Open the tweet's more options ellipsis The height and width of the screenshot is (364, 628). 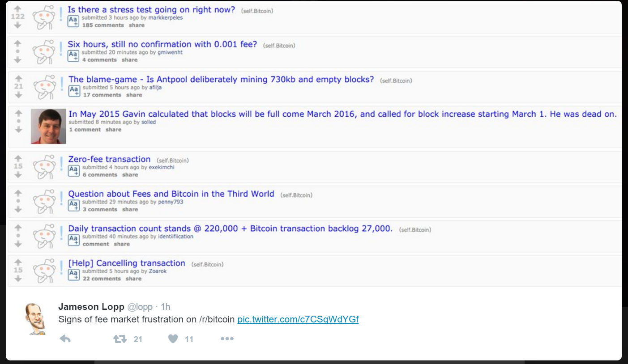pyautogui.click(x=227, y=339)
